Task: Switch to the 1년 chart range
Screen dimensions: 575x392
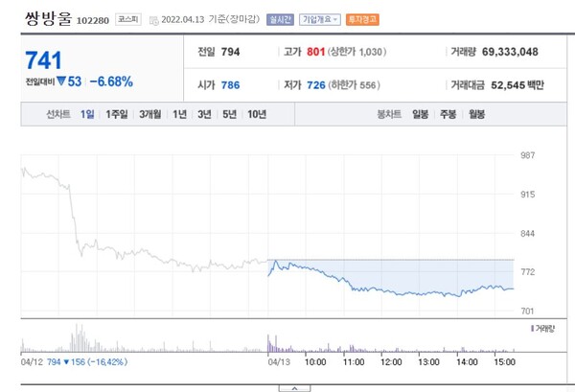Action: coord(180,114)
